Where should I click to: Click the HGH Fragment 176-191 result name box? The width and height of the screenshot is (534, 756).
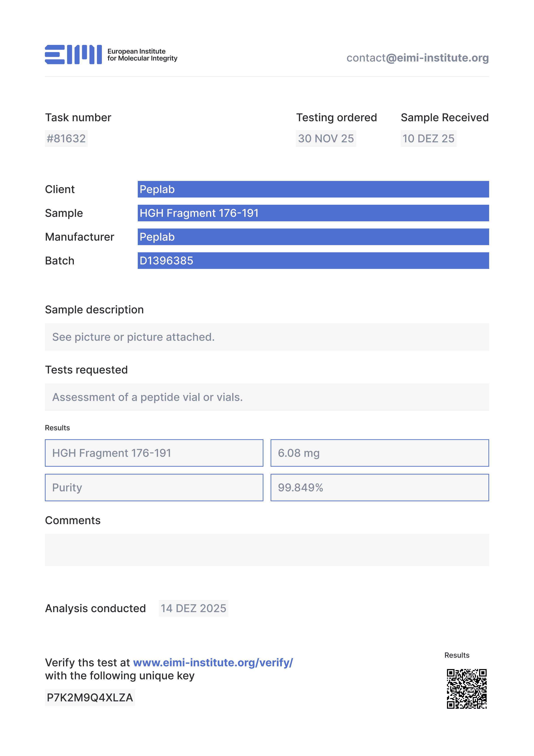pos(154,453)
